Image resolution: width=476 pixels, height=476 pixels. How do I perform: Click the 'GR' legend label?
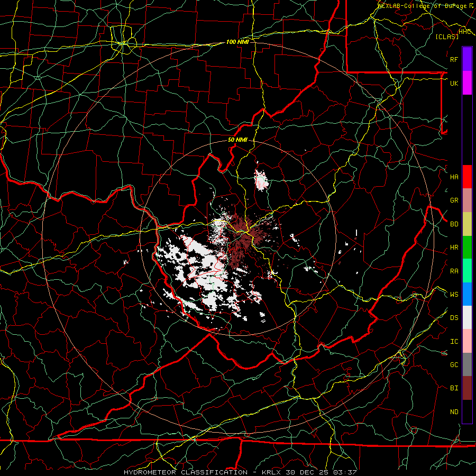click(x=454, y=200)
